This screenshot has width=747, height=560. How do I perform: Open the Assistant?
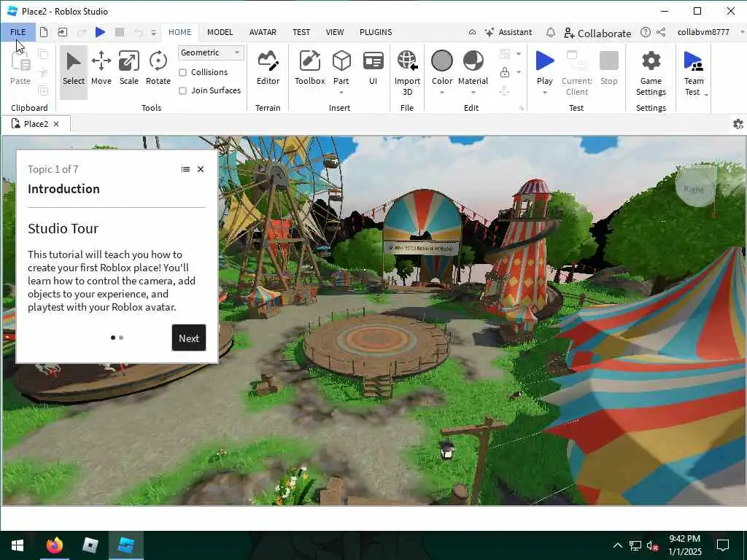pos(508,32)
